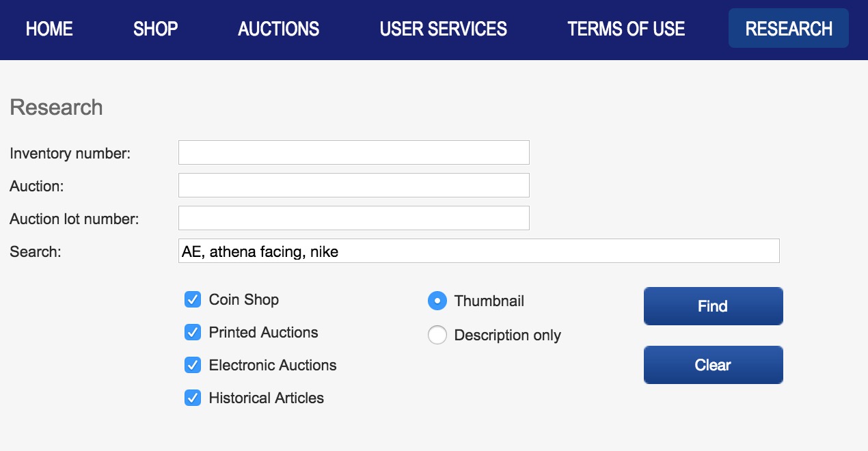Click the Description only label text
This screenshot has height=451, width=868.
point(507,335)
